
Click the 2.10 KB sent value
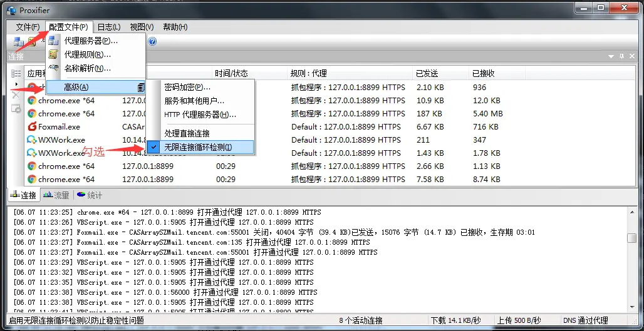tap(430, 88)
